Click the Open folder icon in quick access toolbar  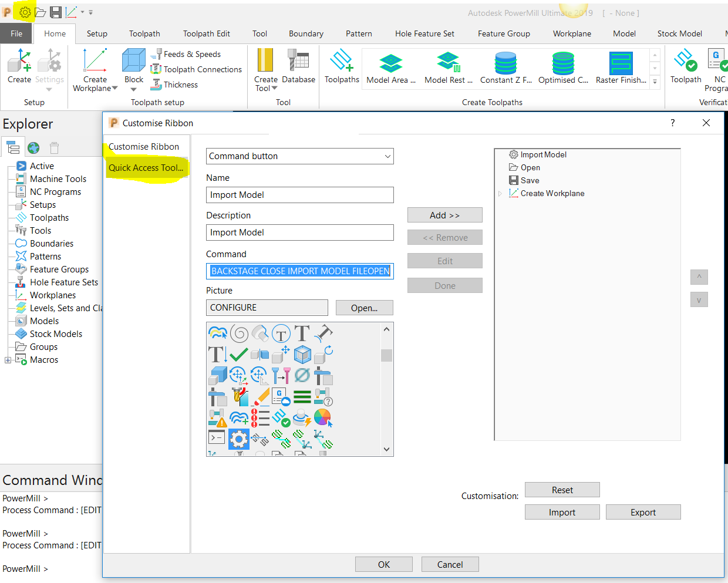[41, 12]
